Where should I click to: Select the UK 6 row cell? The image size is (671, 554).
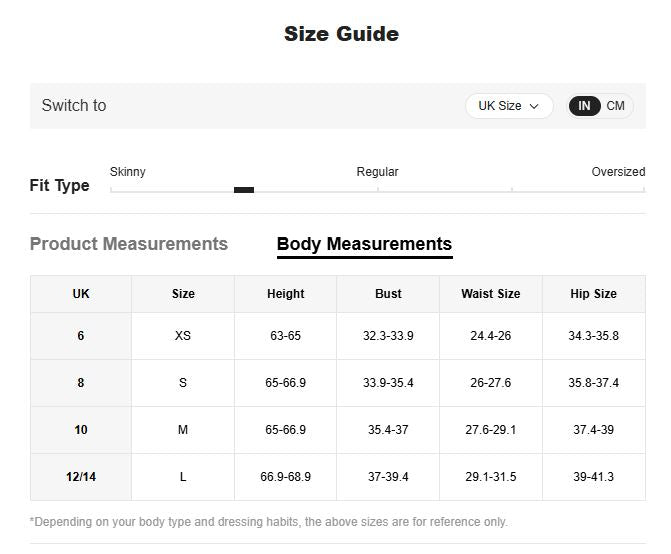pos(81,336)
